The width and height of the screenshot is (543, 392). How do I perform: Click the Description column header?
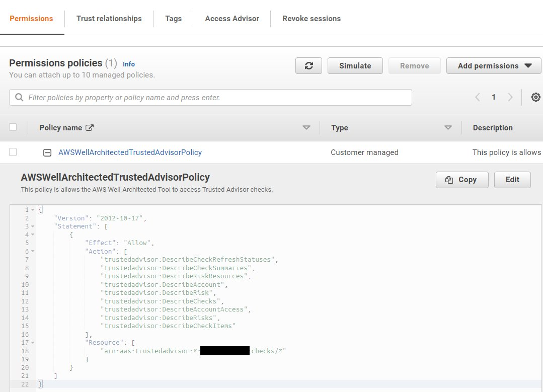pos(493,128)
